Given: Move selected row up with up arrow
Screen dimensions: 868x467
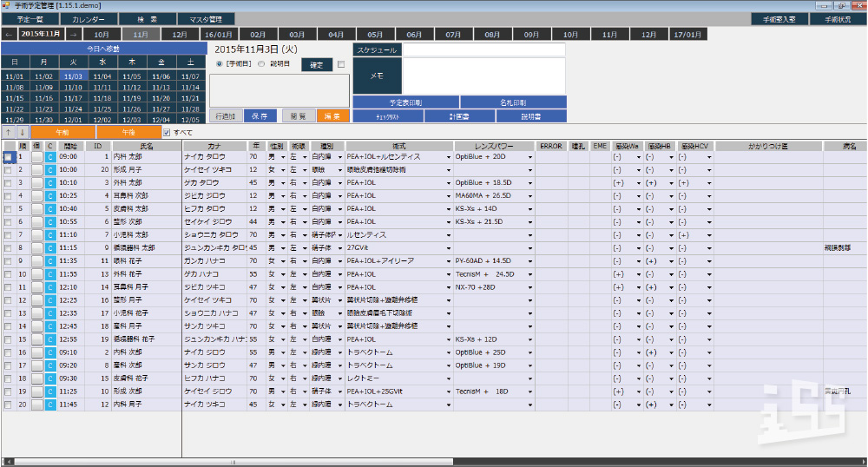Looking at the screenshot, I should pos(9,133).
